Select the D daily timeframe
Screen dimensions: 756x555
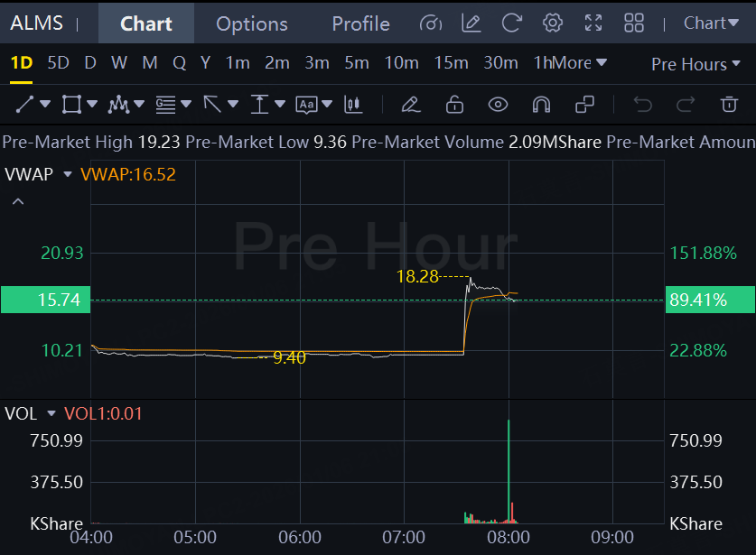(x=90, y=63)
